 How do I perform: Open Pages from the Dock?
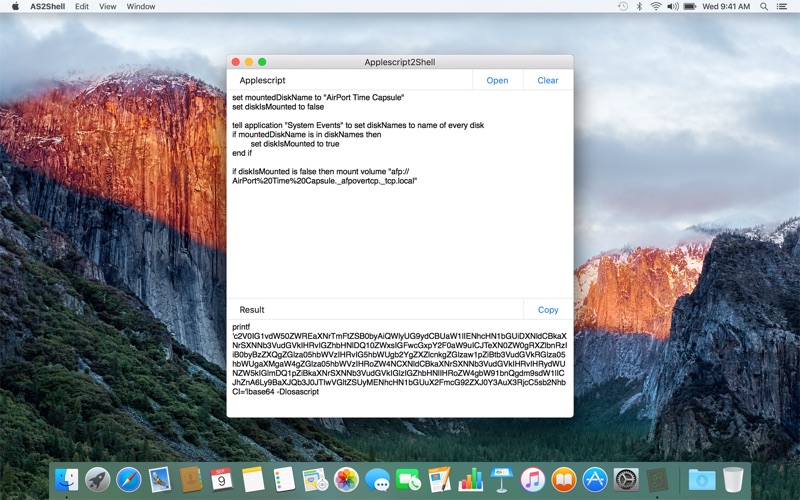pos(440,480)
